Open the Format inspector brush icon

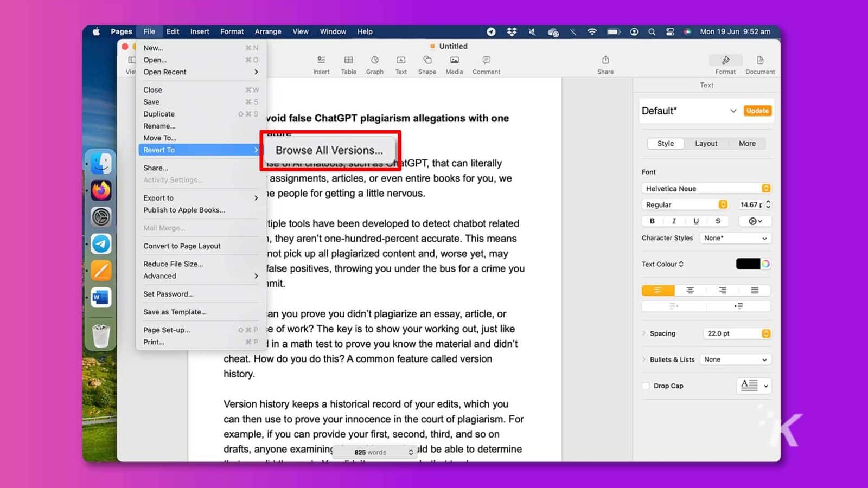[x=725, y=60]
